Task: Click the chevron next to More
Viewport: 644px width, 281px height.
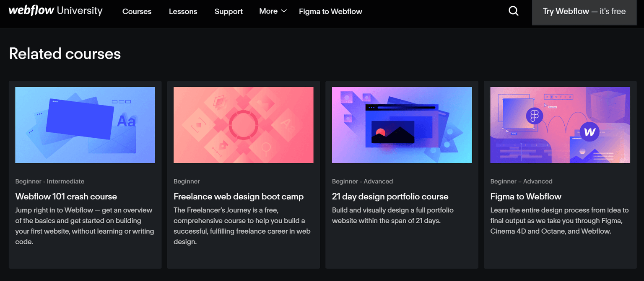Action: (284, 11)
